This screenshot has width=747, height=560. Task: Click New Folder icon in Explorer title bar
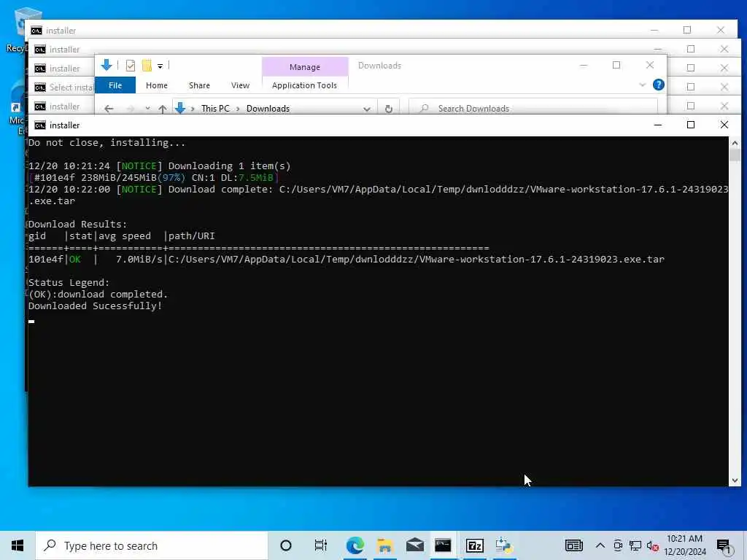coord(147,66)
